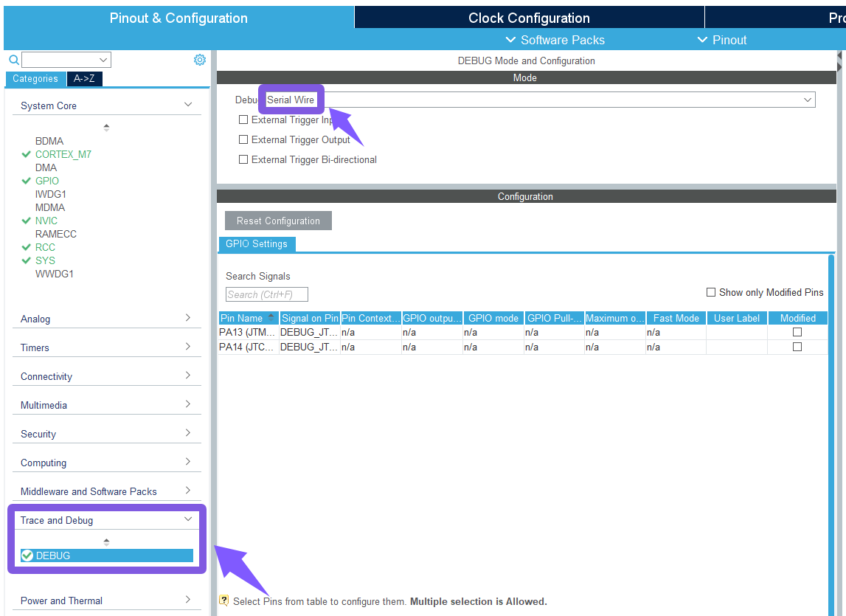Select WWDG1 in System Core
This screenshot has width=846, height=616.
[x=54, y=274]
